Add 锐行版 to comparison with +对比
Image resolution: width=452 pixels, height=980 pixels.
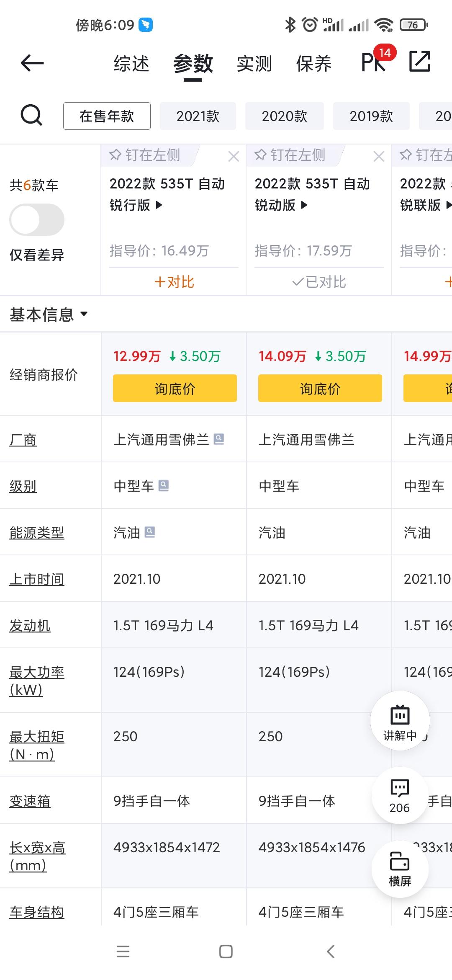click(174, 282)
